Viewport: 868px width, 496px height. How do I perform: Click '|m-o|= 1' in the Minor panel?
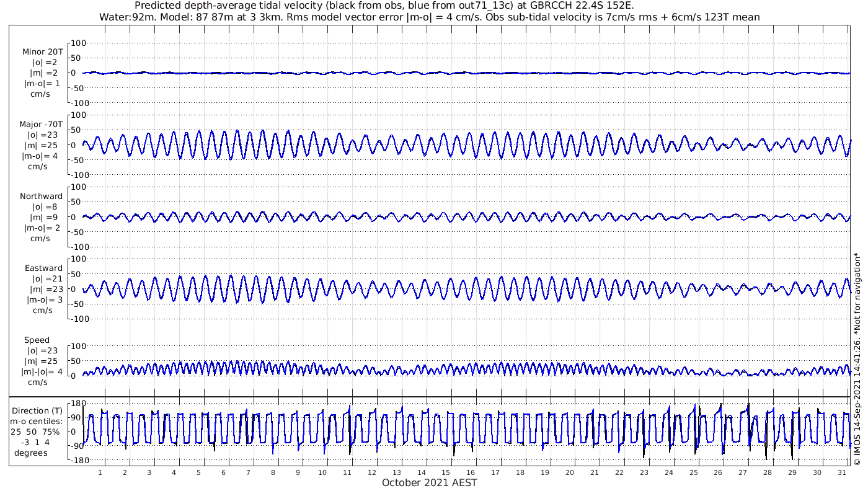[x=42, y=84]
